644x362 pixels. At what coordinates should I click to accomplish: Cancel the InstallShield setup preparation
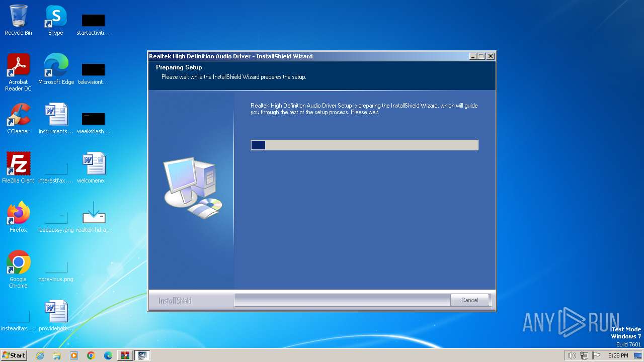tap(469, 300)
